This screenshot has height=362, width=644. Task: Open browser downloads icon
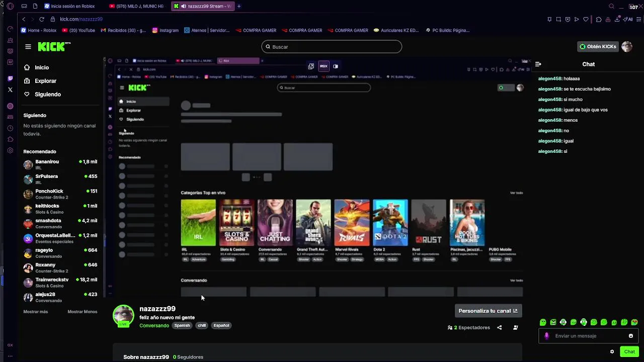point(617,19)
